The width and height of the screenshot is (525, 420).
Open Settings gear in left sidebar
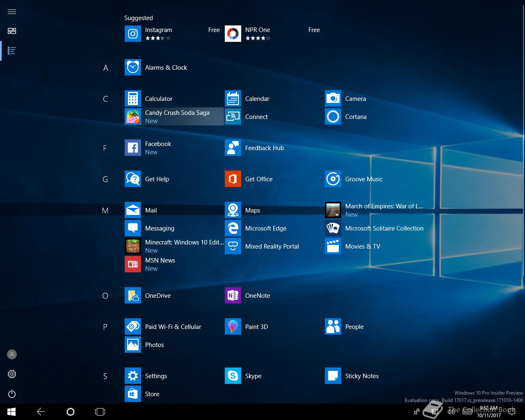(12, 374)
